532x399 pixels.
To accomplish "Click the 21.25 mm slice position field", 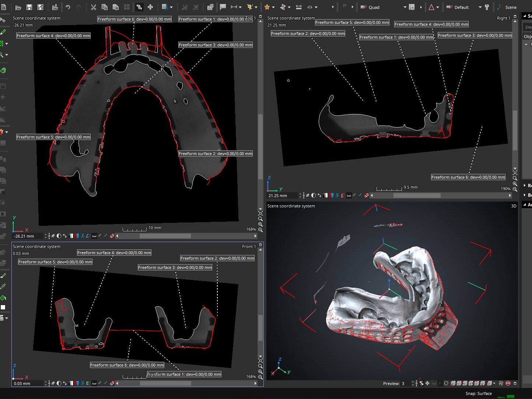I will [x=283, y=196].
